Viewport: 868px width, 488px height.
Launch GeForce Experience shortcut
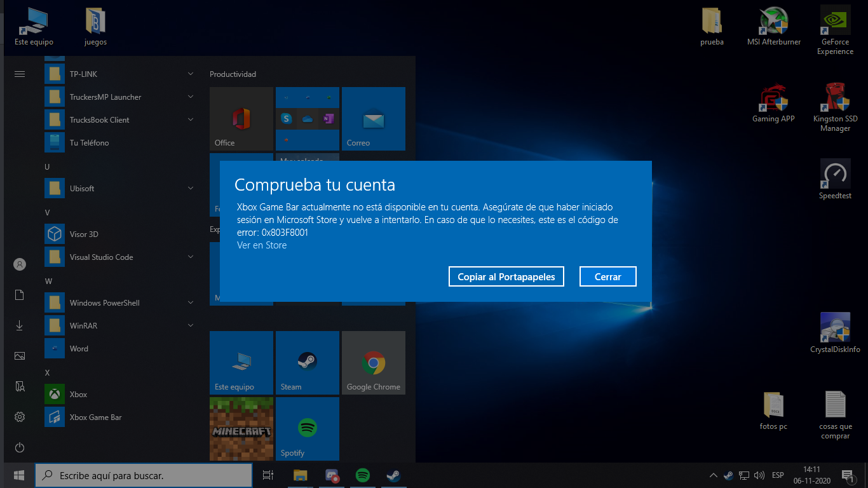835,30
